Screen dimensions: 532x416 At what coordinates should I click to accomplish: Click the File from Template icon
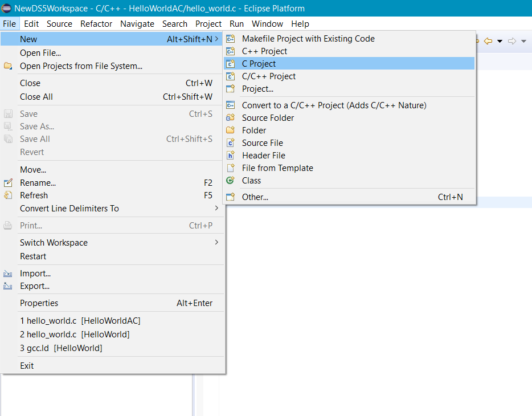pos(231,168)
